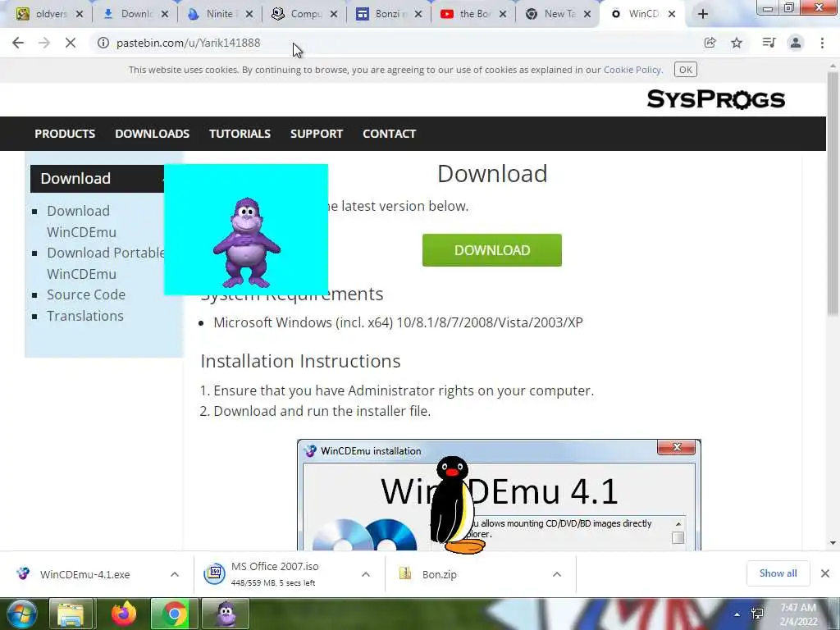Switch to the Bonzi tab
Screen dimensions: 840x630
coord(388,14)
